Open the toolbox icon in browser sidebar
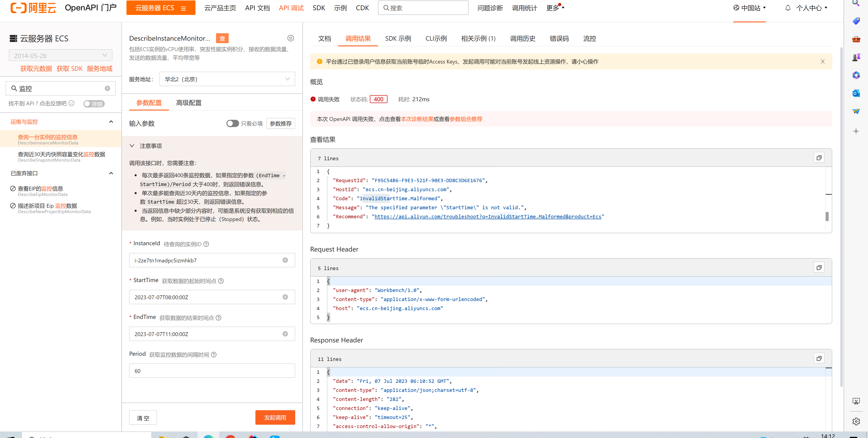The image size is (868, 438). (856, 39)
